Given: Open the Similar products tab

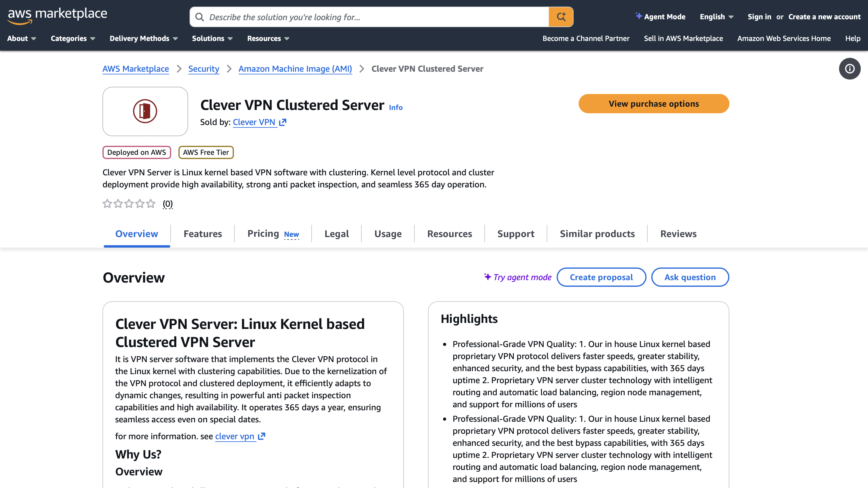Looking at the screenshot, I should (x=597, y=234).
